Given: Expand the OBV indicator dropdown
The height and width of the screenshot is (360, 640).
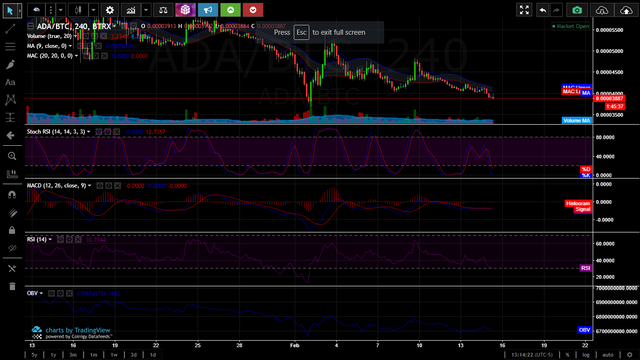Looking at the screenshot, I should click(42, 293).
